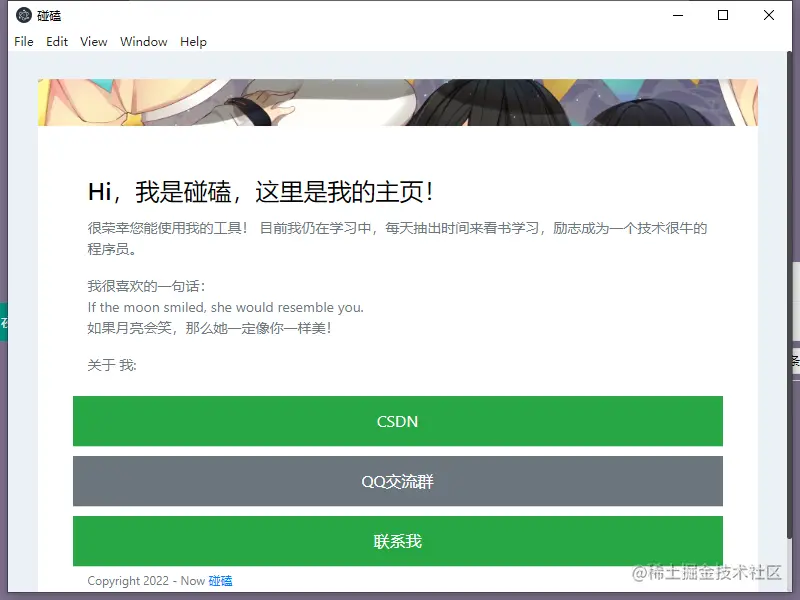Screen dimensions: 800x600
Task: Click the green CSDN button
Action: click(397, 421)
